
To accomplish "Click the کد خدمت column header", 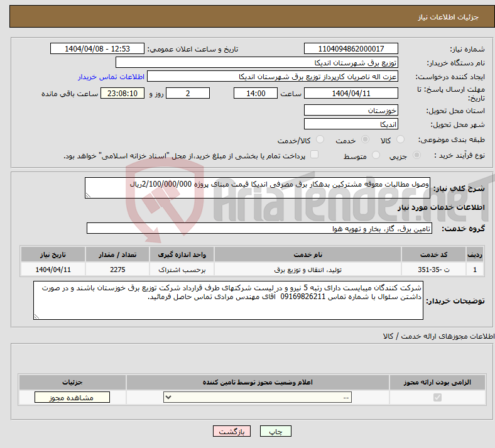I will click(434, 254).
